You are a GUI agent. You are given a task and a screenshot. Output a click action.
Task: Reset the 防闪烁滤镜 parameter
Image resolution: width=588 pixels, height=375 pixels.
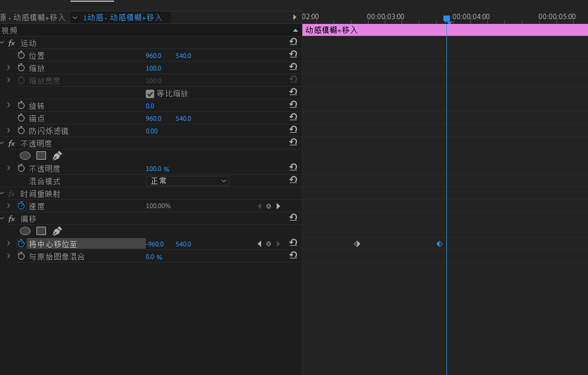293,130
